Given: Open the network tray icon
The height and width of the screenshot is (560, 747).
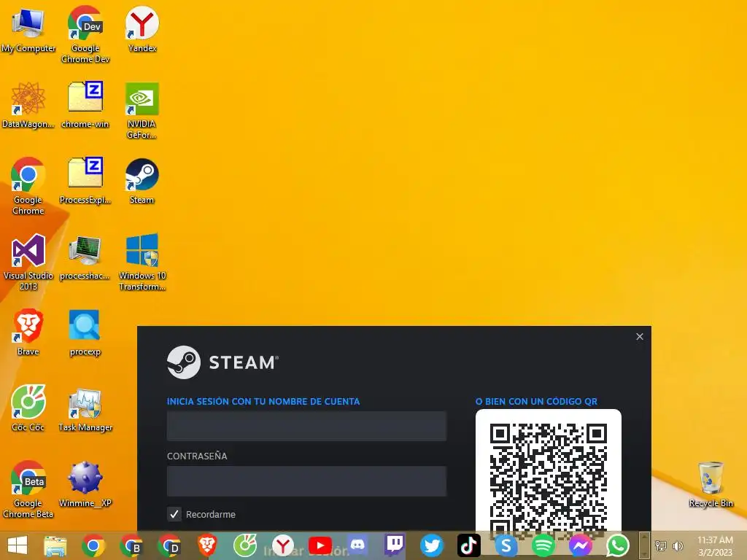Looking at the screenshot, I should pyautogui.click(x=661, y=545).
